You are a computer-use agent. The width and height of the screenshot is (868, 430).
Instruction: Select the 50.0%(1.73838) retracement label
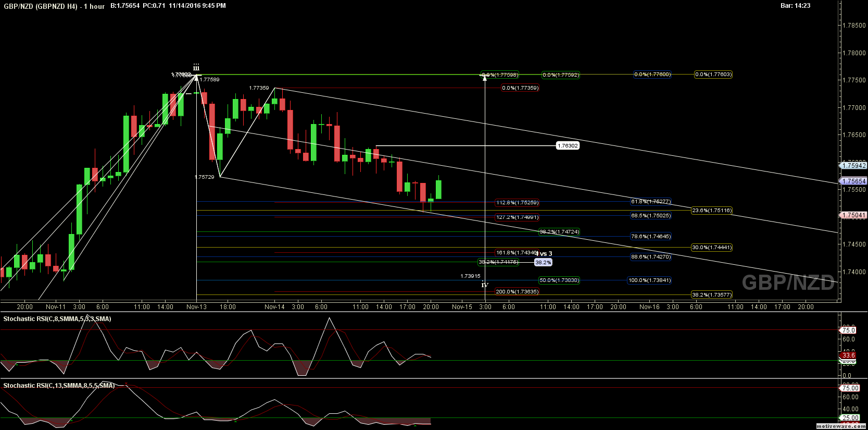click(x=559, y=280)
